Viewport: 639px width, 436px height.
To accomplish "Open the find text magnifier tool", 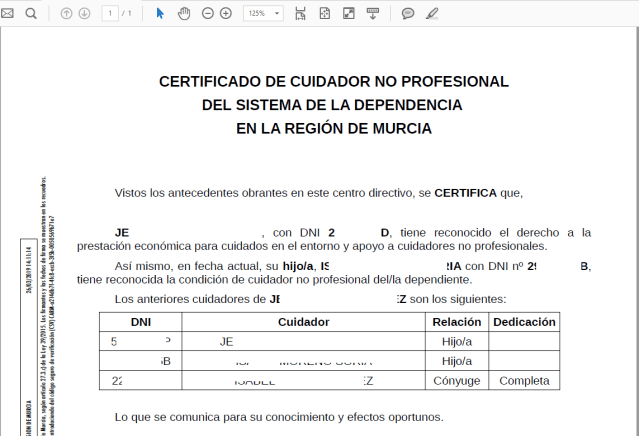I will (x=31, y=13).
